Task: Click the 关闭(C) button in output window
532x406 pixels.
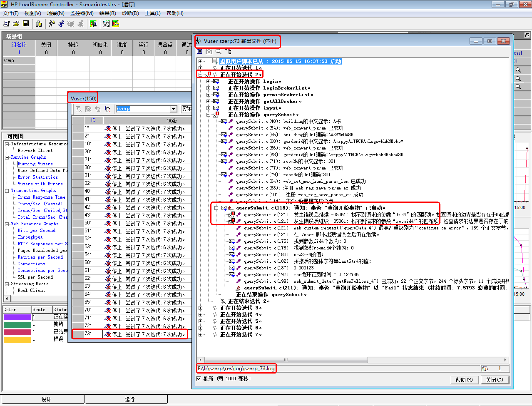Action: pyautogui.click(x=495, y=380)
